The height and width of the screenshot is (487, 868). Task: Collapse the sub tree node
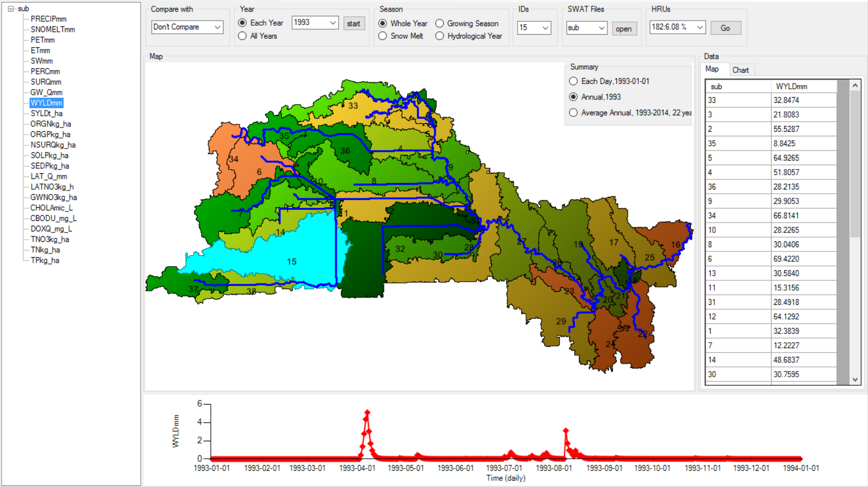coord(10,9)
